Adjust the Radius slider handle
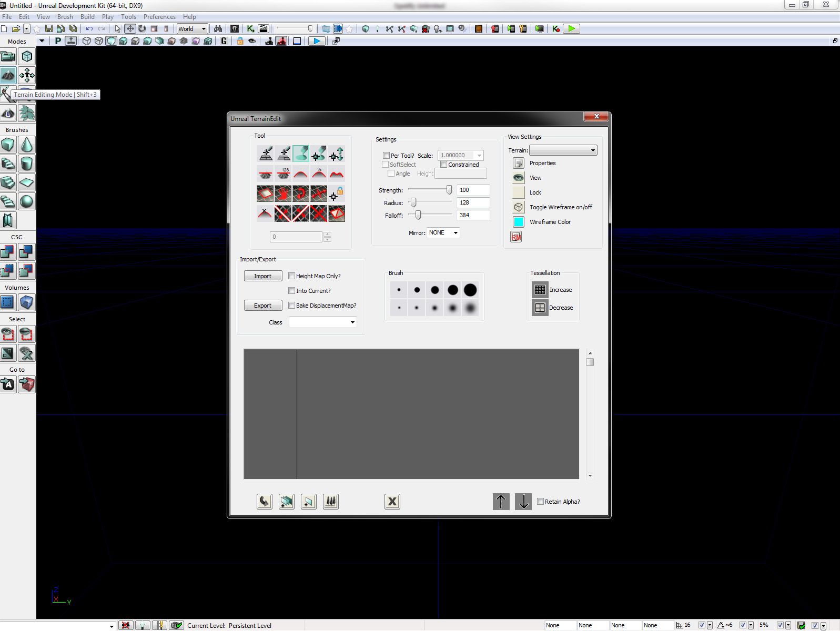 pyautogui.click(x=413, y=202)
